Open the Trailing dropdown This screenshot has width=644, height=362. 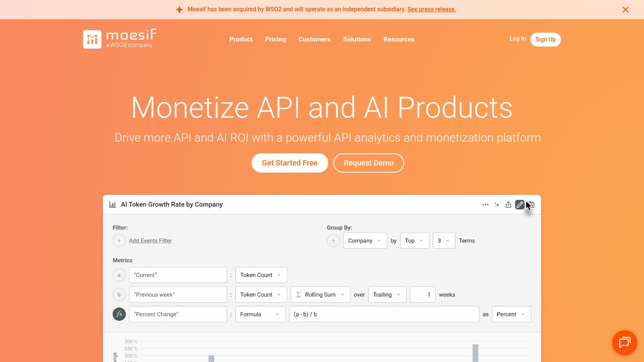[387, 295]
